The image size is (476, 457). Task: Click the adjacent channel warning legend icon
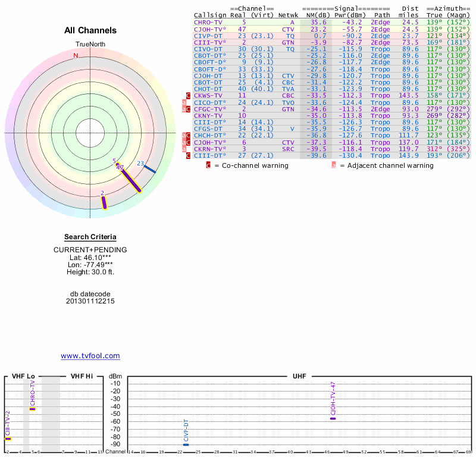pos(334,165)
